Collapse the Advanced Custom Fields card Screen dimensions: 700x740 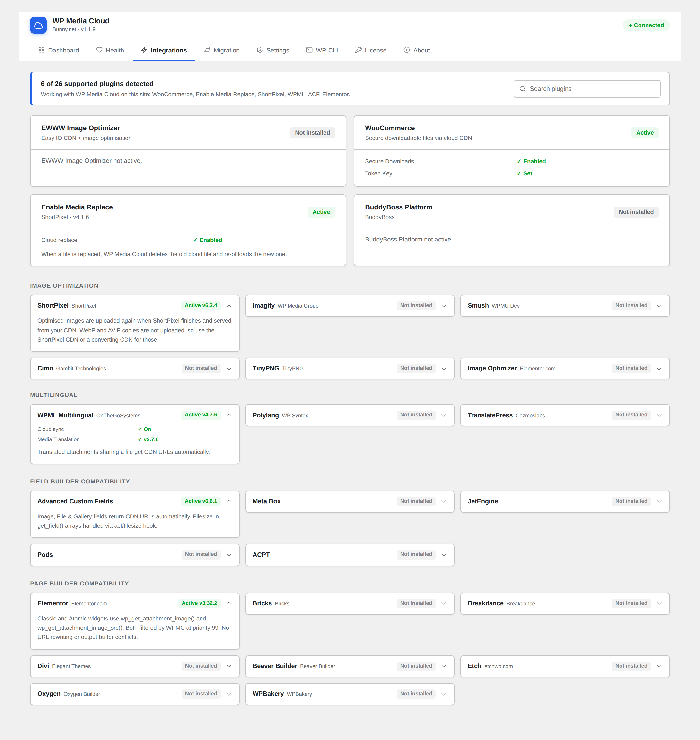[229, 501]
